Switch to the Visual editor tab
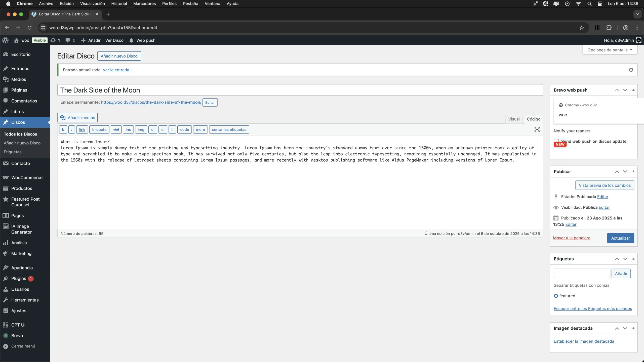Viewport: 644px width, 362px height. (x=514, y=119)
